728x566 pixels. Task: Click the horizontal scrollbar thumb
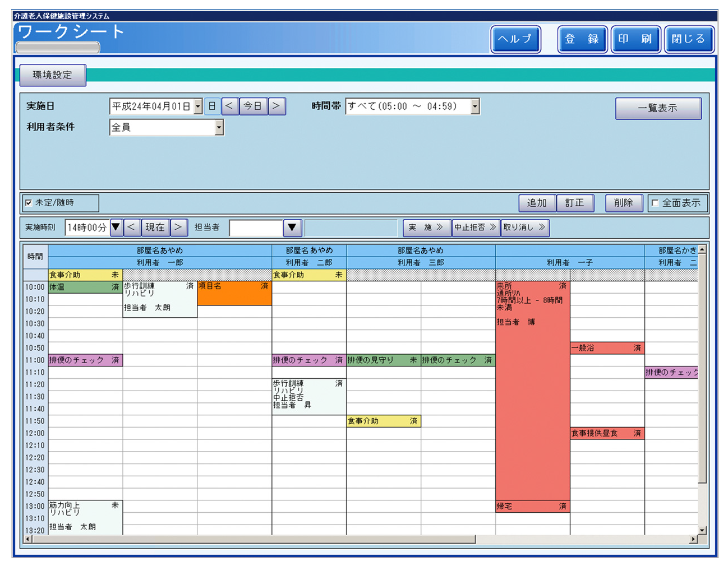point(254,539)
